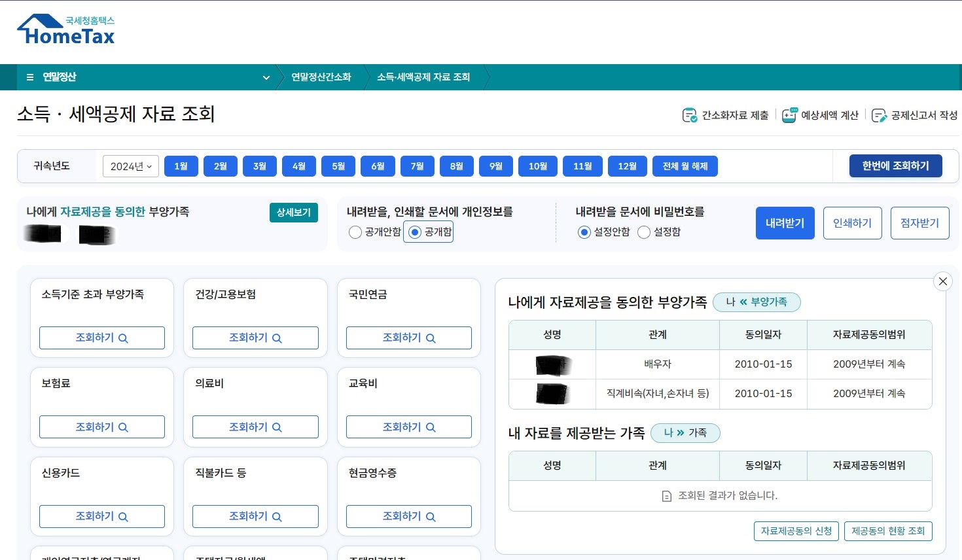Toggle the 9월 month button
This screenshot has width=962, height=560.
pyautogui.click(x=496, y=166)
